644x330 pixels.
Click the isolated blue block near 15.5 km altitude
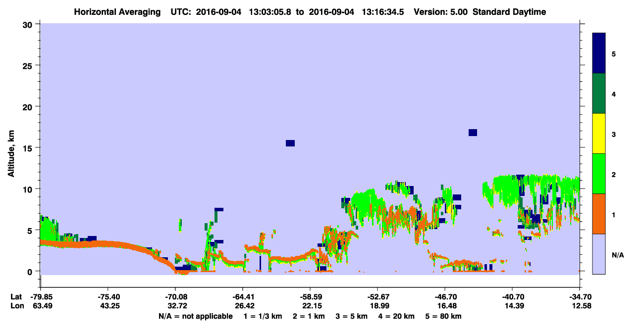pos(290,143)
